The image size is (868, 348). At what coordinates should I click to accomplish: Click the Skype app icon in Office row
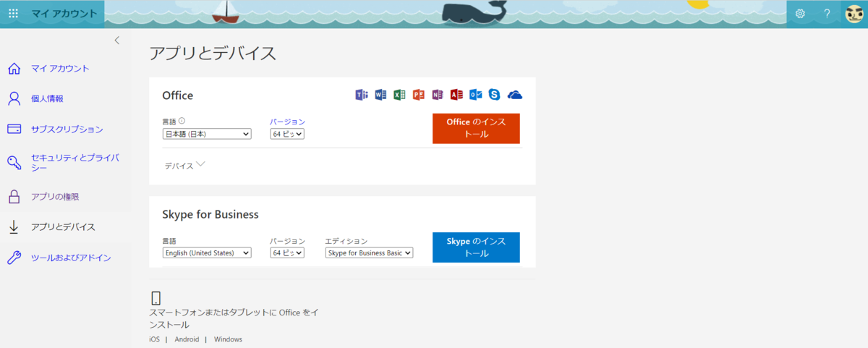(x=495, y=95)
